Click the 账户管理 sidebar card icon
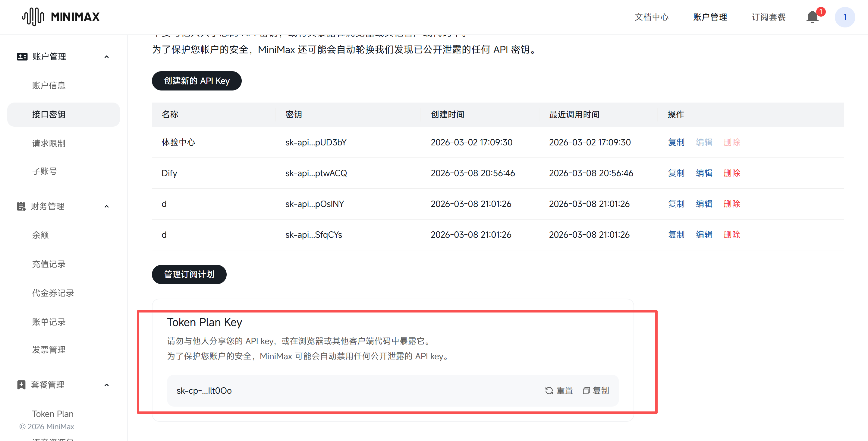This screenshot has height=441, width=868. [22, 57]
